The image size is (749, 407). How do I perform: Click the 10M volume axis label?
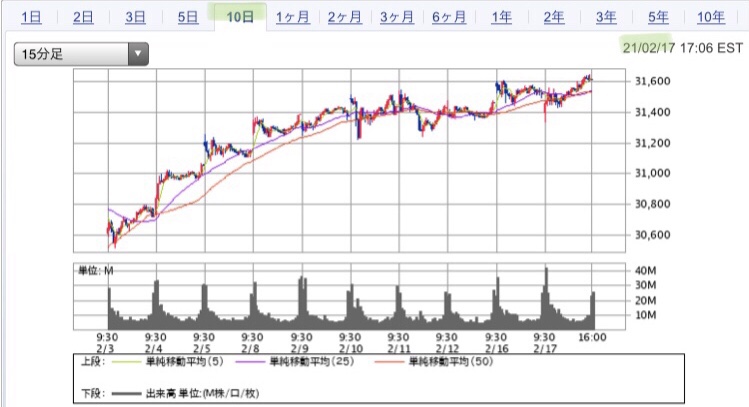[x=645, y=315]
